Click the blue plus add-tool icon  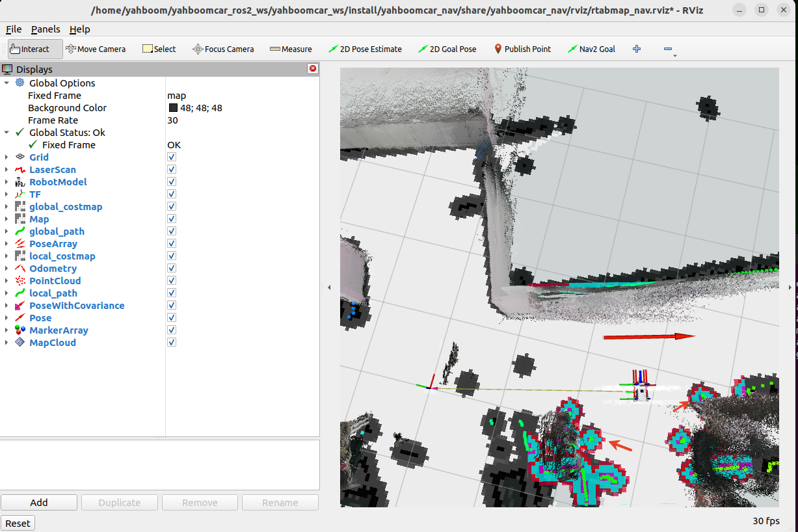tap(637, 49)
